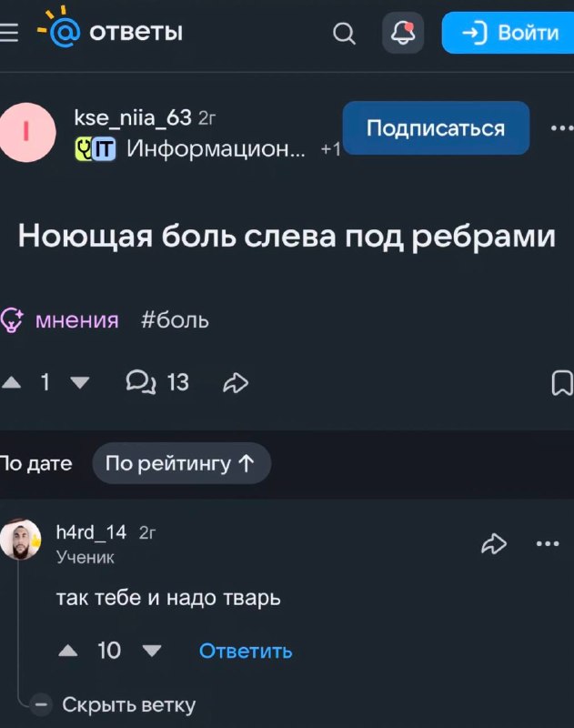Open the search magnifier icon
Viewport: 574px width, 728px height.
[344, 34]
